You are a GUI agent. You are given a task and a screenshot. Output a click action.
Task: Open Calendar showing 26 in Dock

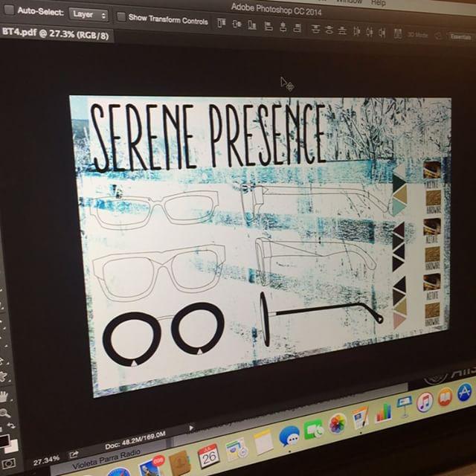[208, 455]
